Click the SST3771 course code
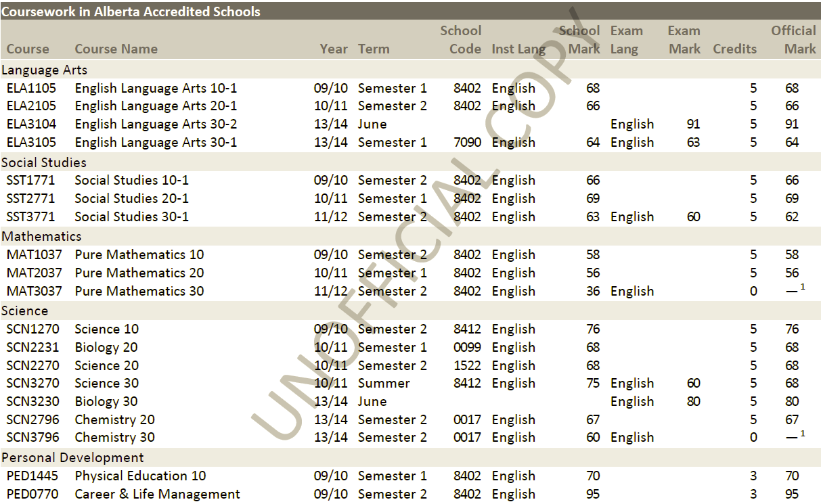The height and width of the screenshot is (504, 821). click(30, 217)
